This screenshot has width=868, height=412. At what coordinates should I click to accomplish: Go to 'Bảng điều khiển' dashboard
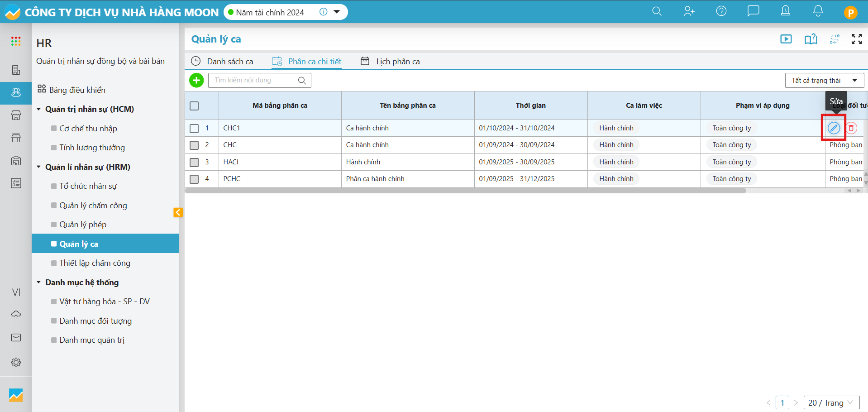pos(77,90)
